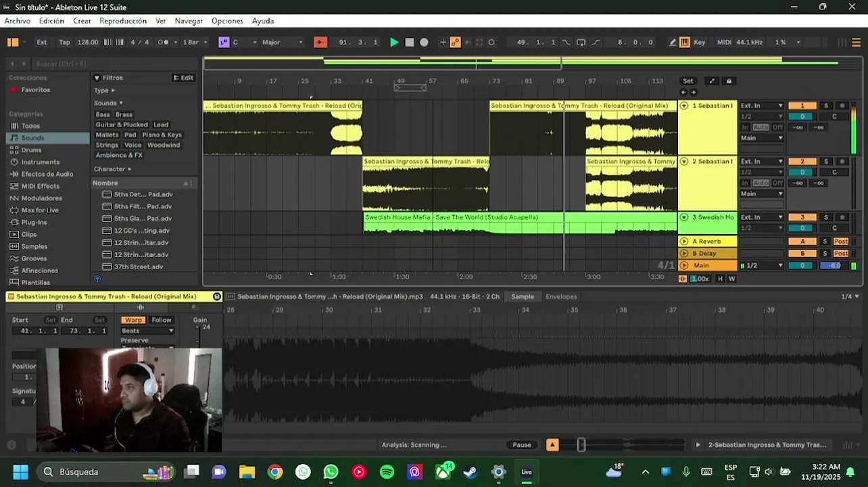
Task: Open Spotify from the Windows taskbar
Action: (387, 472)
